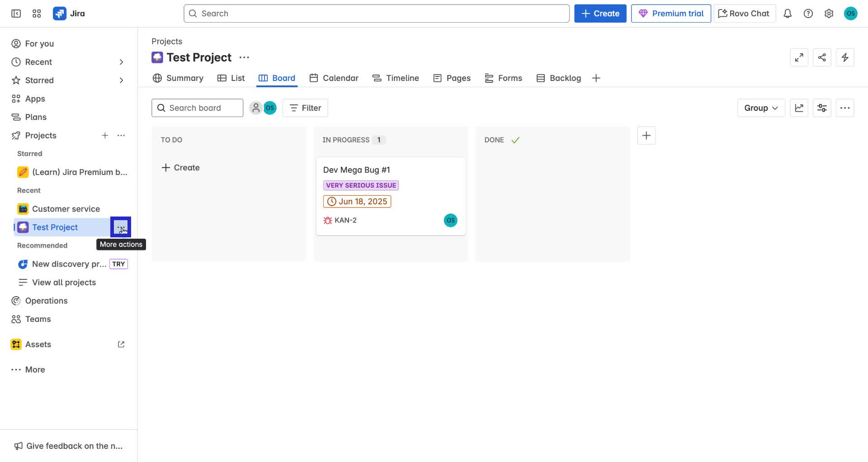
Task: Open the app switcher grid icon
Action: [x=37, y=13]
